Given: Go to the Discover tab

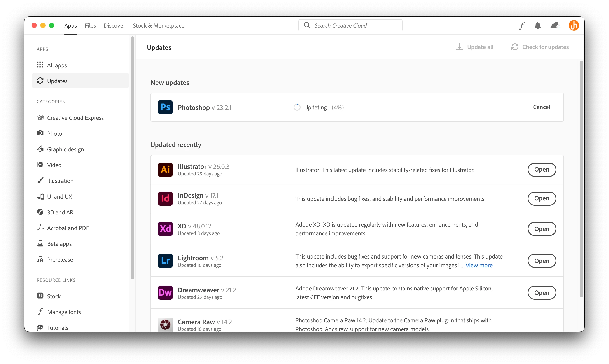Looking at the screenshot, I should (x=114, y=26).
